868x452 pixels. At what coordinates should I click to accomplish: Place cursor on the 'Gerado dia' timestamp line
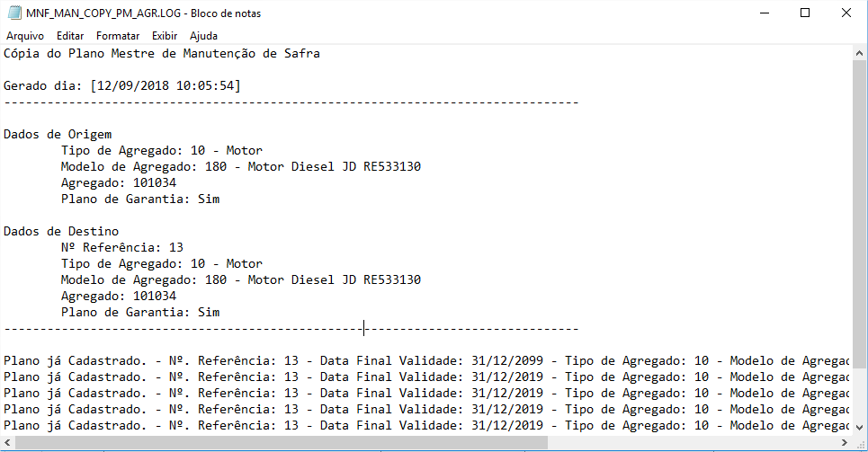coord(122,86)
